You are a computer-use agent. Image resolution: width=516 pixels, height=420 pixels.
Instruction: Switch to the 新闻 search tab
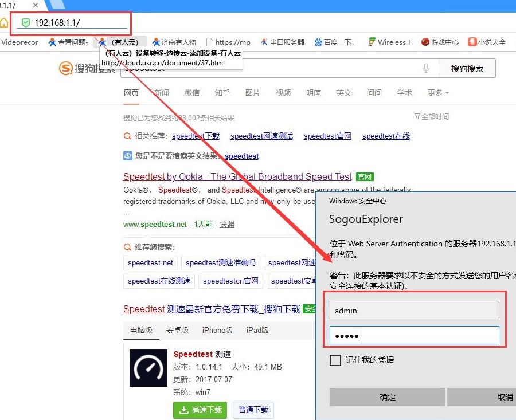tap(162, 93)
